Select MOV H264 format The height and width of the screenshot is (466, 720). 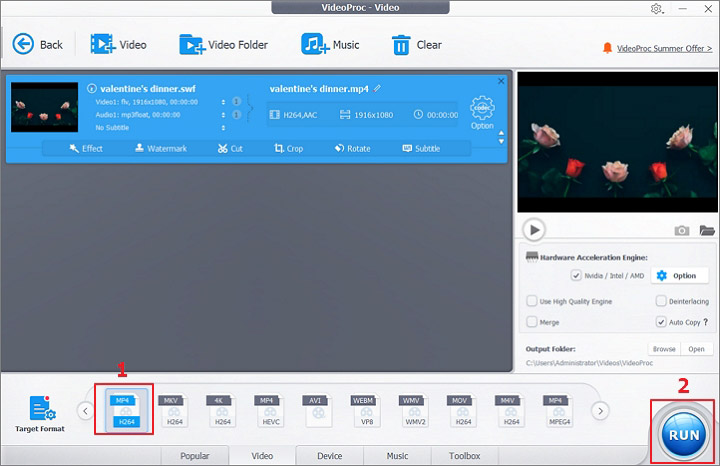[x=462, y=410]
